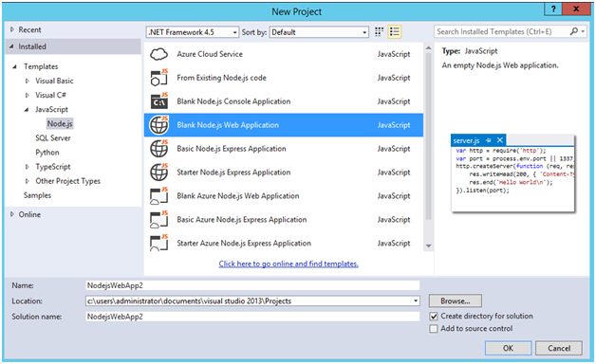Click the Name text field
The height and width of the screenshot is (364, 596).
point(252,285)
